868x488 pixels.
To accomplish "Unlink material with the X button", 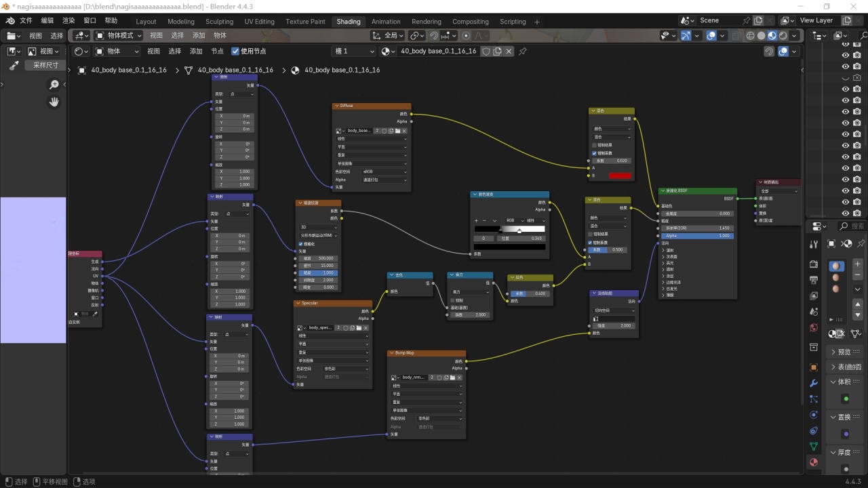I will [x=509, y=52].
